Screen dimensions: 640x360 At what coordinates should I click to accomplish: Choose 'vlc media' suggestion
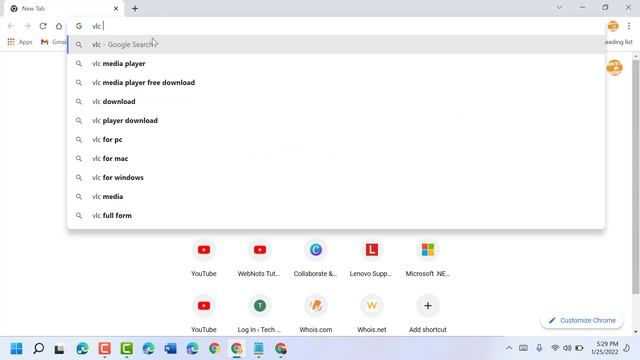click(336, 196)
